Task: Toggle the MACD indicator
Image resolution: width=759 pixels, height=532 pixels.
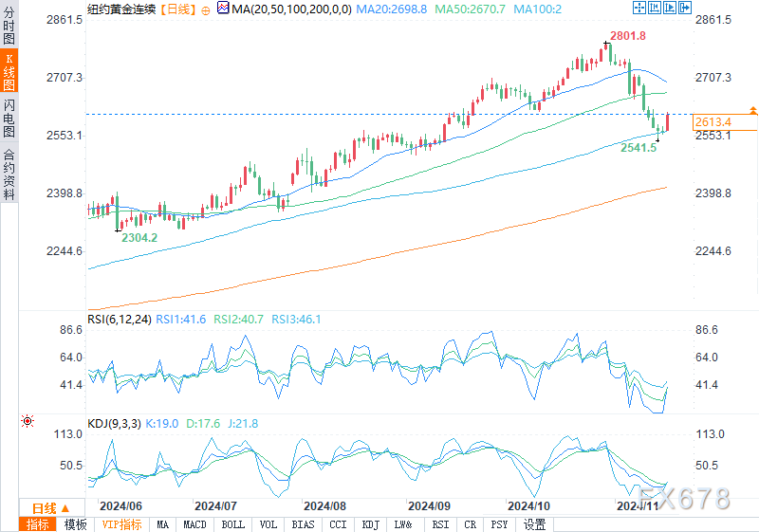Action: coord(194,524)
